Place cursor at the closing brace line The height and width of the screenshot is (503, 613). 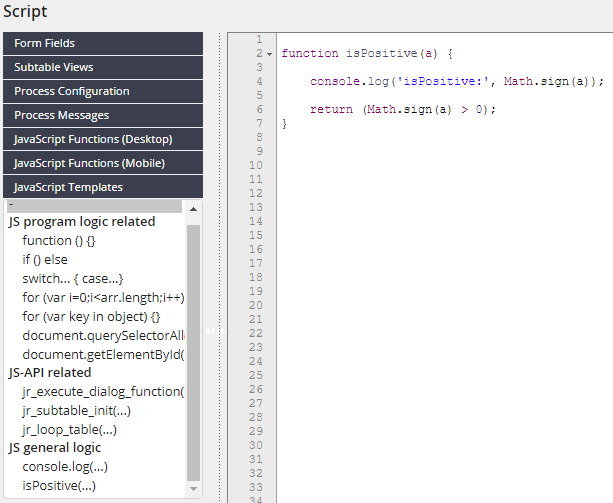(284, 124)
